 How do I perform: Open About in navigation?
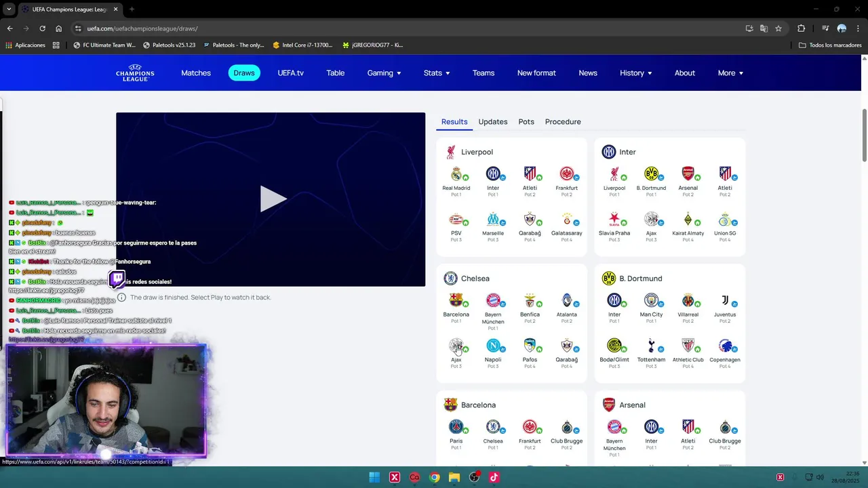pyautogui.click(x=684, y=73)
